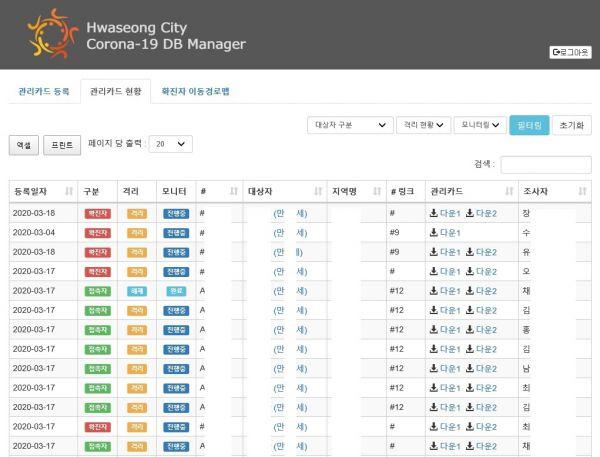Image resolution: width=600 pixels, height=457 pixels.
Task: Sort by the 등록일자 column sort icon
Action: [69, 191]
